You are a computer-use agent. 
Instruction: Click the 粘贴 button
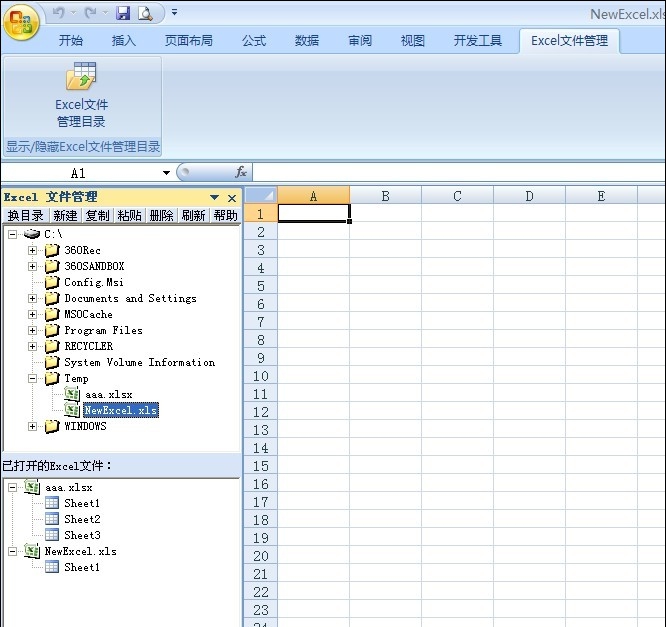coord(130,216)
